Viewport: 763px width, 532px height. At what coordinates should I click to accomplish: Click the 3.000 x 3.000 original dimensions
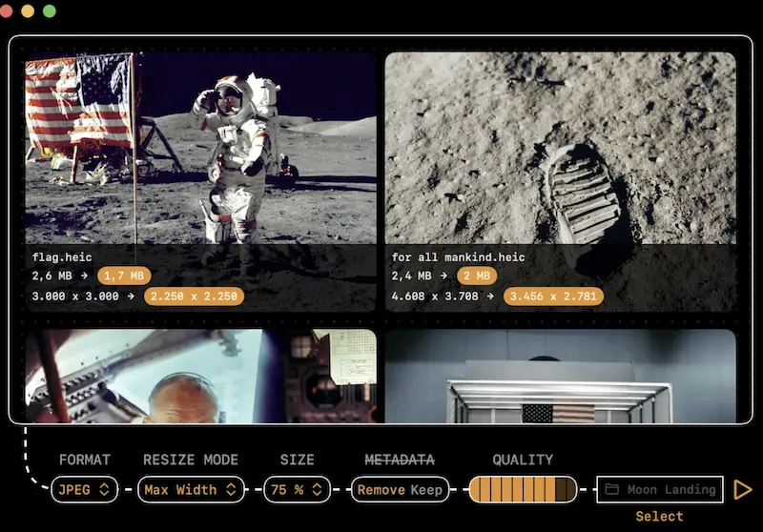tap(75, 297)
